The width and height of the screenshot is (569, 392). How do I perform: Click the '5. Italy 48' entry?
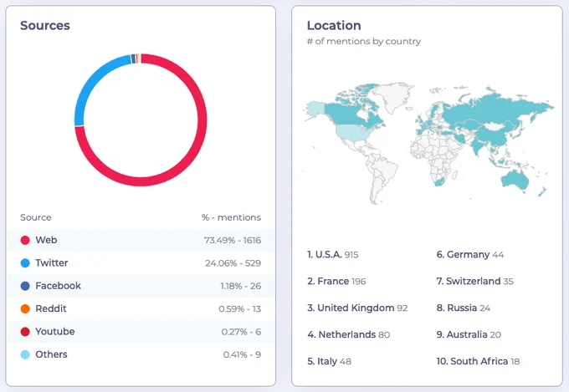pos(329,361)
